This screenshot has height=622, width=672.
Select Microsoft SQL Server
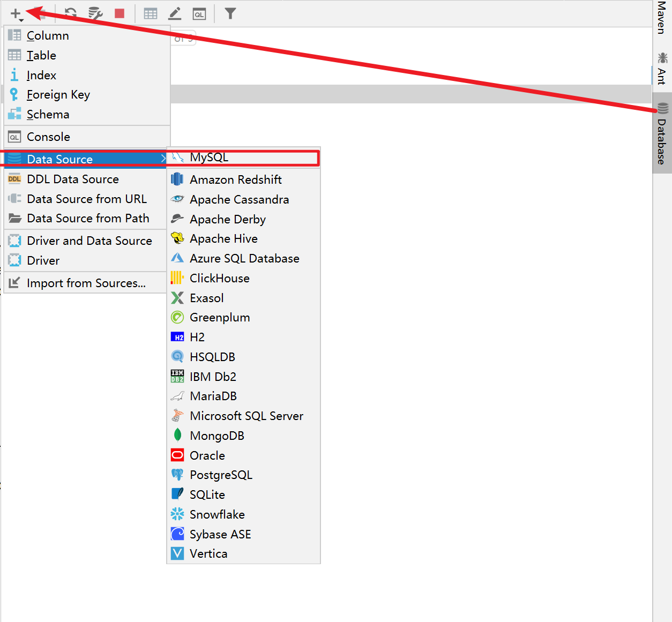244,416
